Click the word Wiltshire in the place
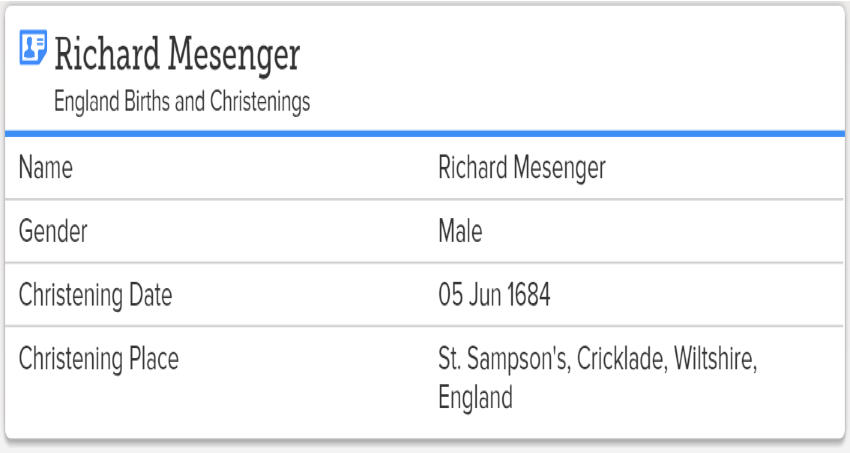The width and height of the screenshot is (850, 453). coord(715,359)
